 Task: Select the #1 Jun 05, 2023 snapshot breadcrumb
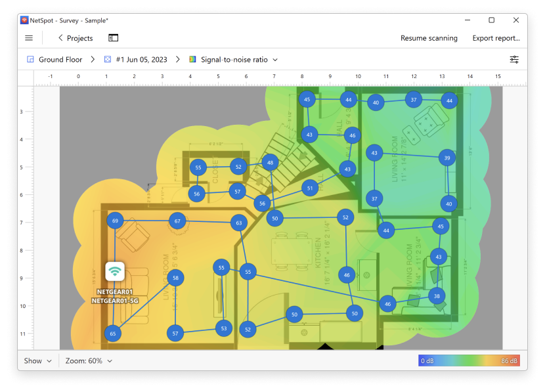click(141, 60)
